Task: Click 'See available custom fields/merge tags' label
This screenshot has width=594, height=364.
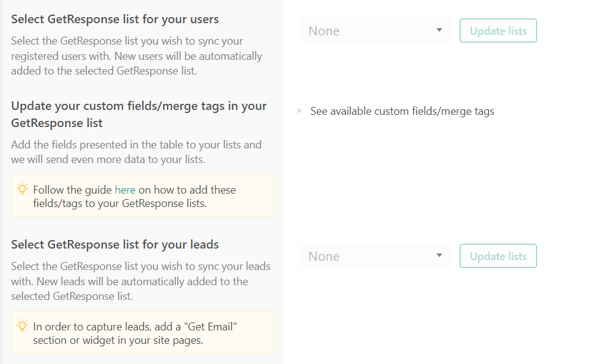Action: click(402, 111)
